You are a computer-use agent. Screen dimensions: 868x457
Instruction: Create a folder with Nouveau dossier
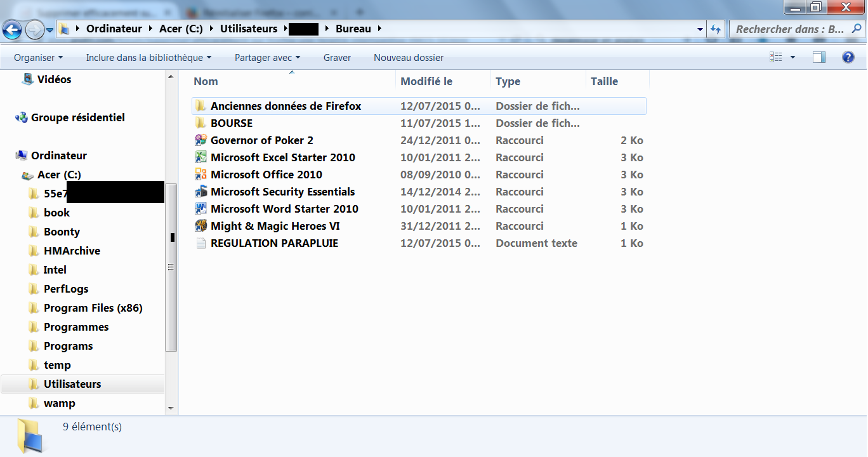409,57
